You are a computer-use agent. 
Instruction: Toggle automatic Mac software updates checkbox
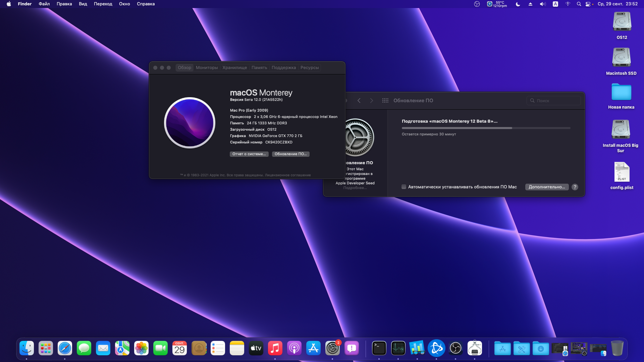tap(404, 187)
